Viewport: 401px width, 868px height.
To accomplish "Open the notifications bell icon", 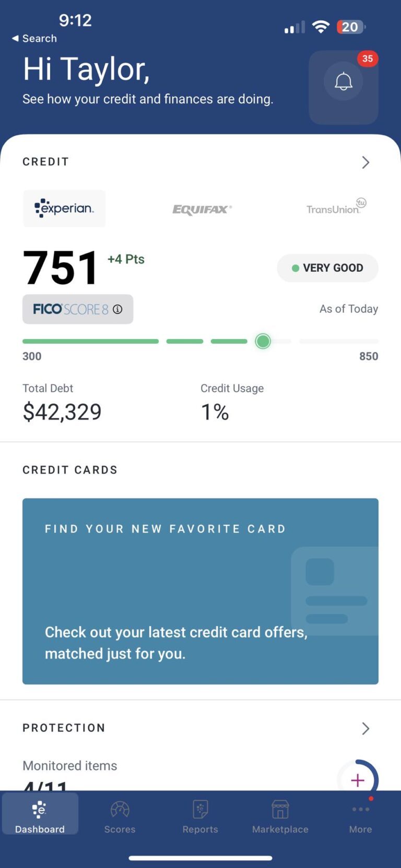I will pyautogui.click(x=344, y=82).
